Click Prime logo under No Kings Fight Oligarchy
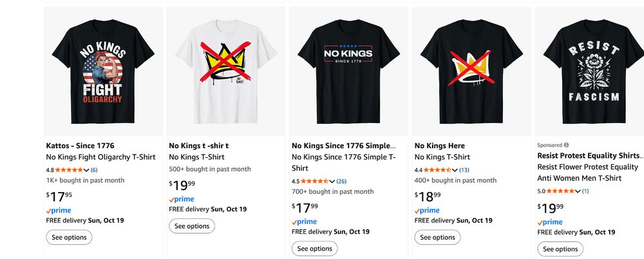The width and height of the screenshot is (644, 259). (59, 211)
